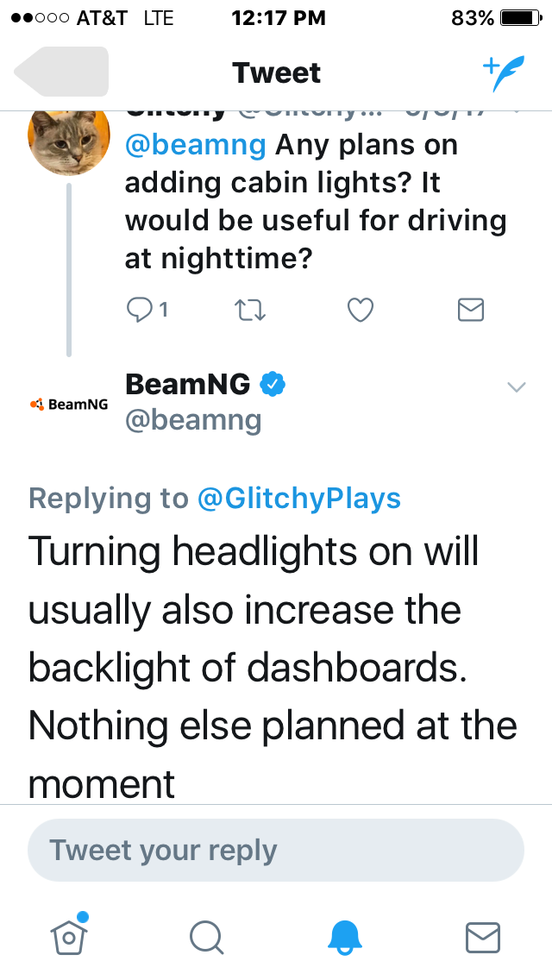Tap the reply speech bubble icon

pyautogui.click(x=147, y=310)
